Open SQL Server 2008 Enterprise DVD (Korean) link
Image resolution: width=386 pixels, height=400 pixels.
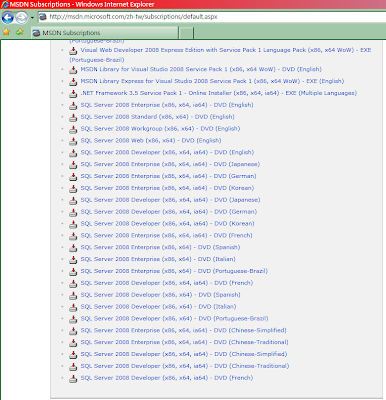point(167,188)
